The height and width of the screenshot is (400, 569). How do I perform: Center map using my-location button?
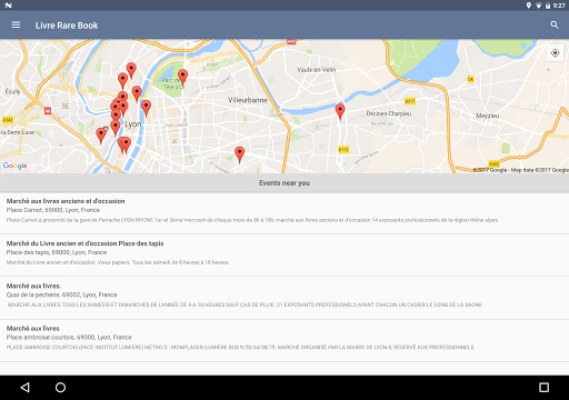click(555, 53)
